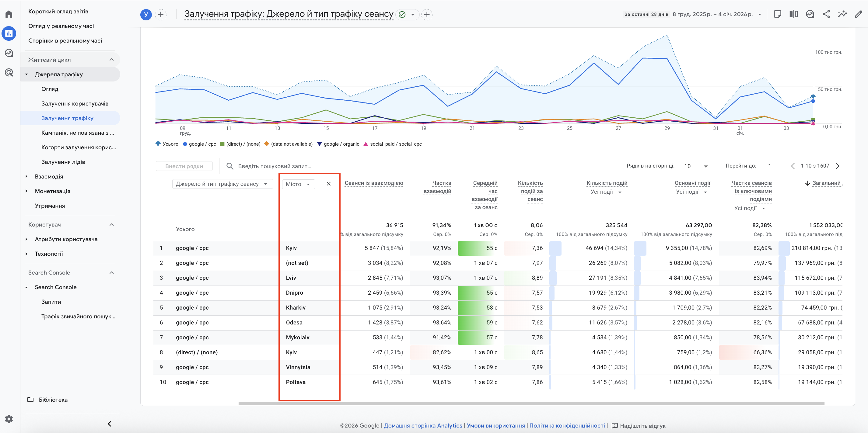The image size is (868, 433).
Task: Open Політика конфіденційності link
Action: pos(567,425)
